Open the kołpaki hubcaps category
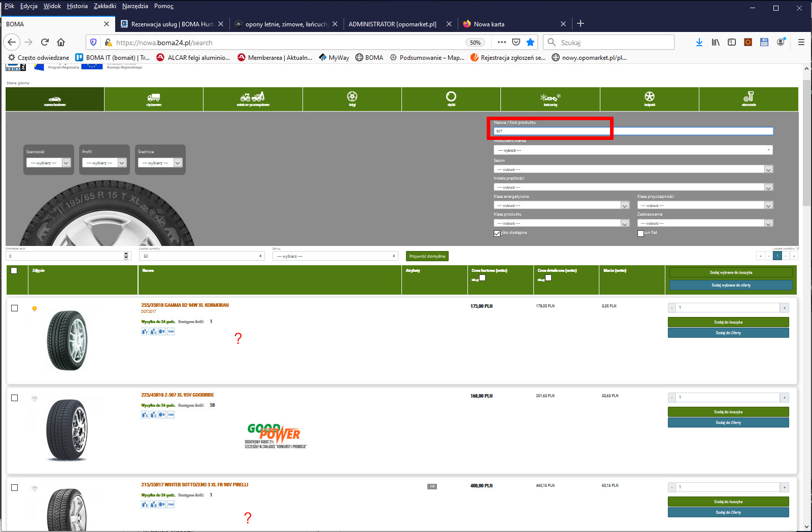 click(x=650, y=99)
